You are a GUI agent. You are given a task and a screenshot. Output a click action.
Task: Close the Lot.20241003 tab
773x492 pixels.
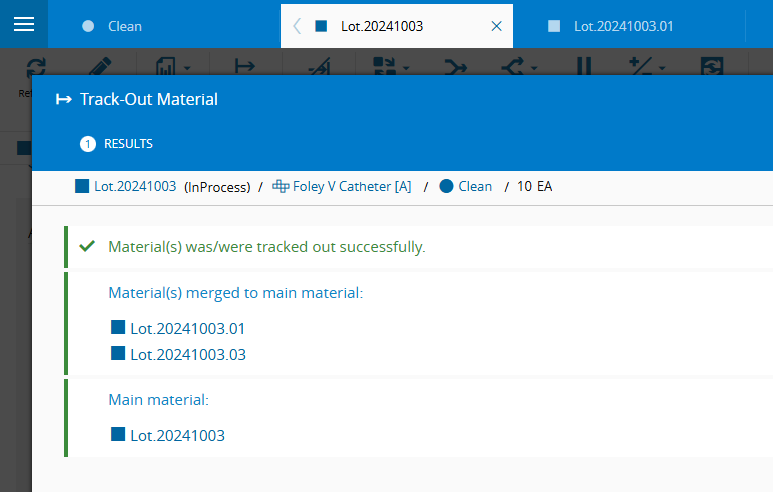click(x=496, y=26)
